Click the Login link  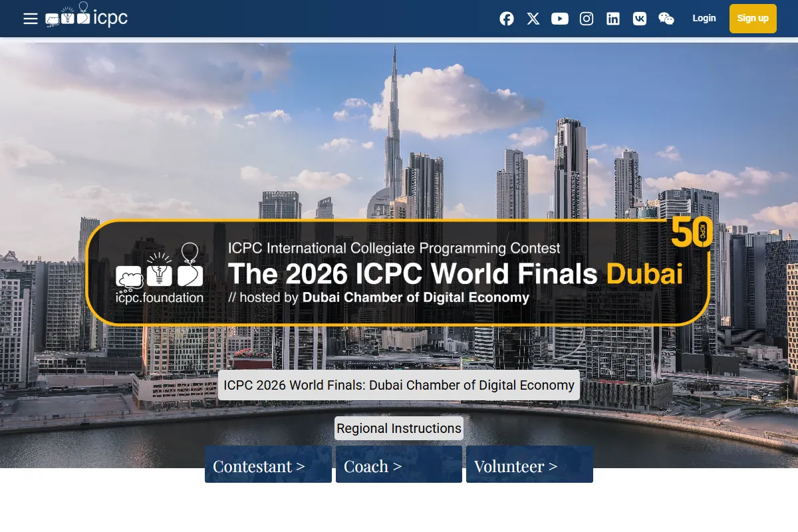coord(704,18)
